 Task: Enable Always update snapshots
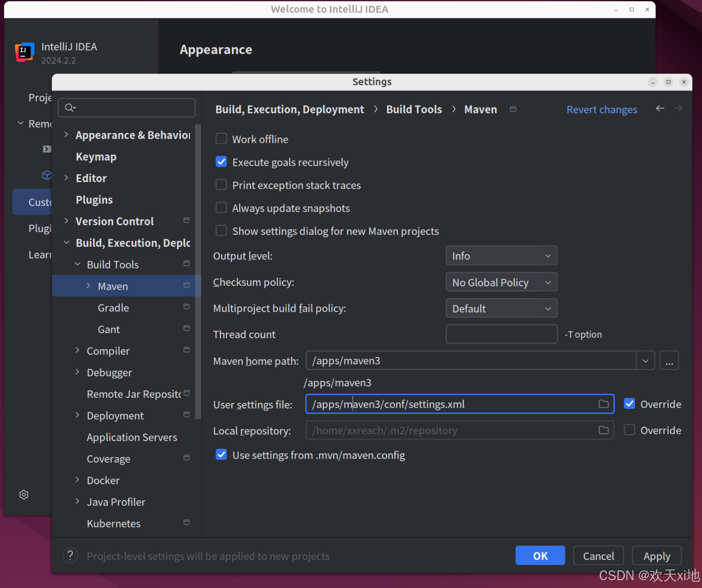pyautogui.click(x=221, y=208)
